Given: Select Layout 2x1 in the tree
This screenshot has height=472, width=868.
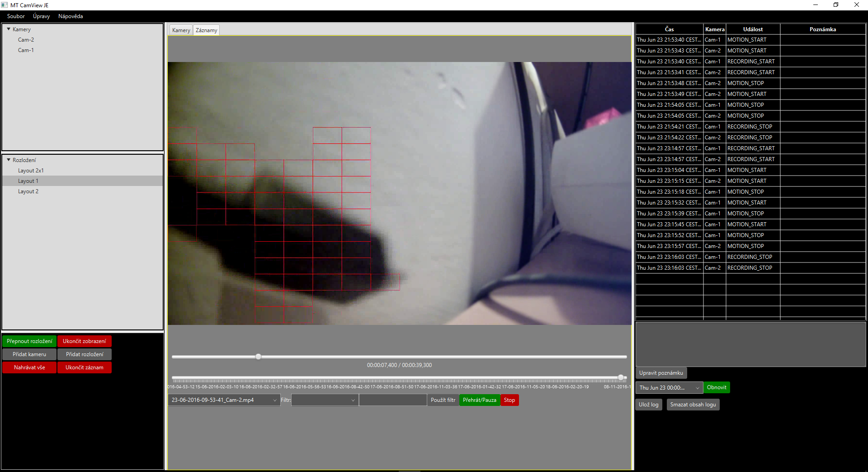Looking at the screenshot, I should [x=31, y=171].
